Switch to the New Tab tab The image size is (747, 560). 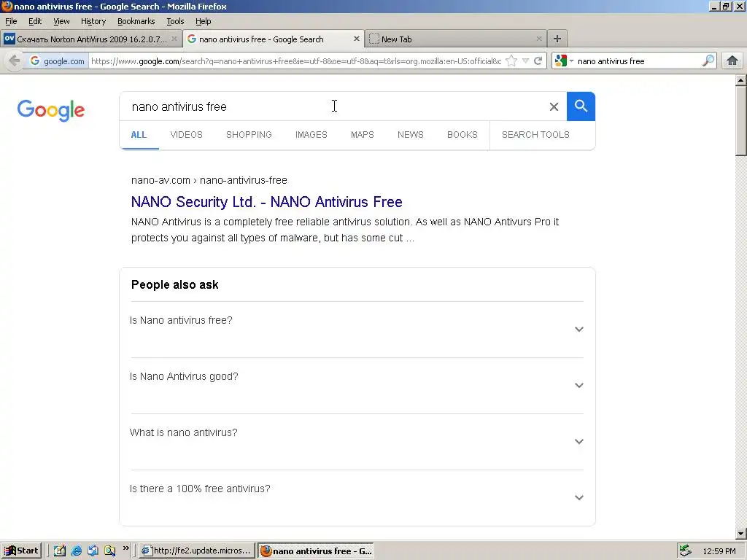click(455, 39)
